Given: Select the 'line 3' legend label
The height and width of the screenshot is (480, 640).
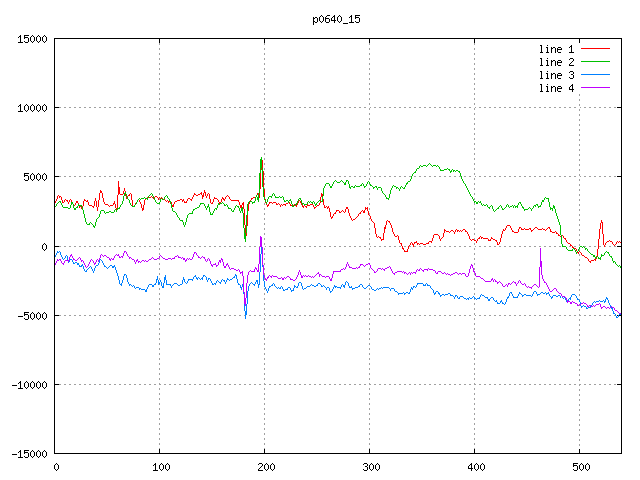Looking at the screenshot, I should click(x=557, y=75).
